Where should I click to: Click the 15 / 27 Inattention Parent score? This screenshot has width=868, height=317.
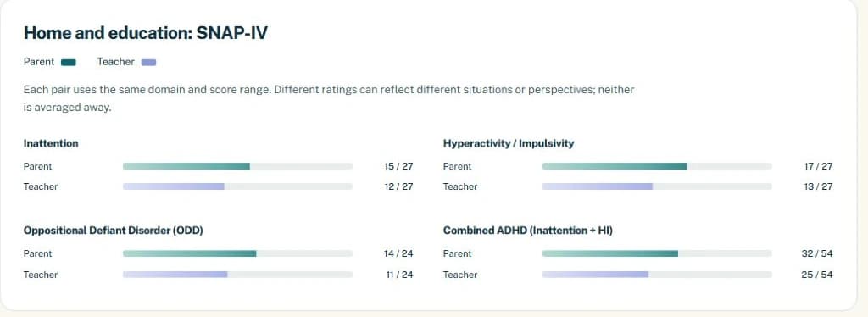(398, 166)
